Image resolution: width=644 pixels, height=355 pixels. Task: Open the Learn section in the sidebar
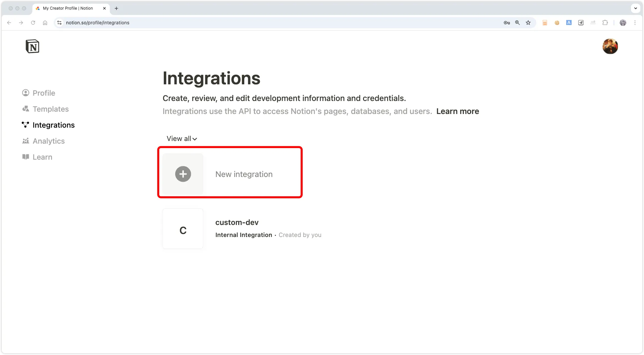tap(42, 157)
